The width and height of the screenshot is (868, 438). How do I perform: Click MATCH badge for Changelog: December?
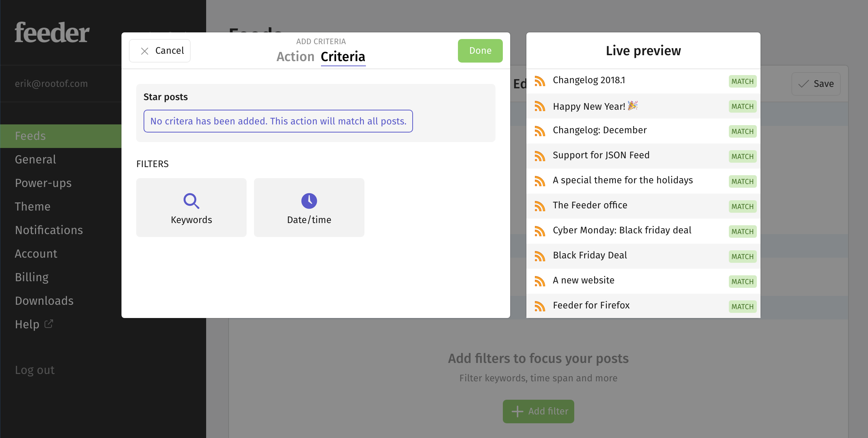(742, 131)
